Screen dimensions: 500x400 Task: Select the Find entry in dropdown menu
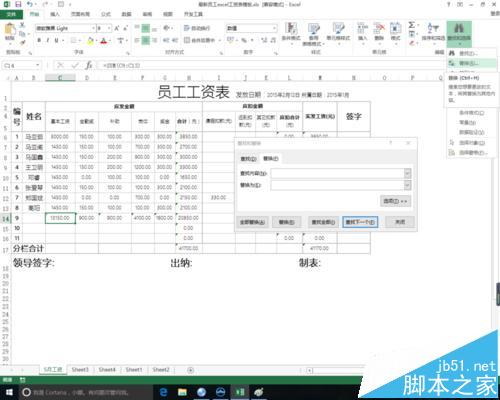pyautogui.click(x=471, y=53)
